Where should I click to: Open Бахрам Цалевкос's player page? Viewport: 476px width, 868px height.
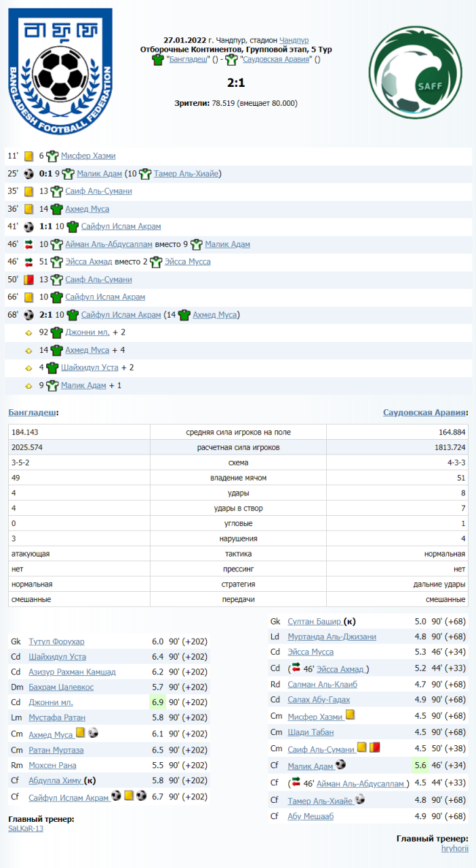[61, 687]
